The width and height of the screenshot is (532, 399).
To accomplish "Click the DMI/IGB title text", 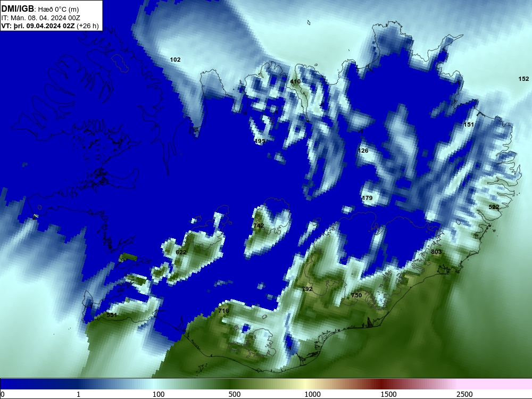I will [x=18, y=9].
